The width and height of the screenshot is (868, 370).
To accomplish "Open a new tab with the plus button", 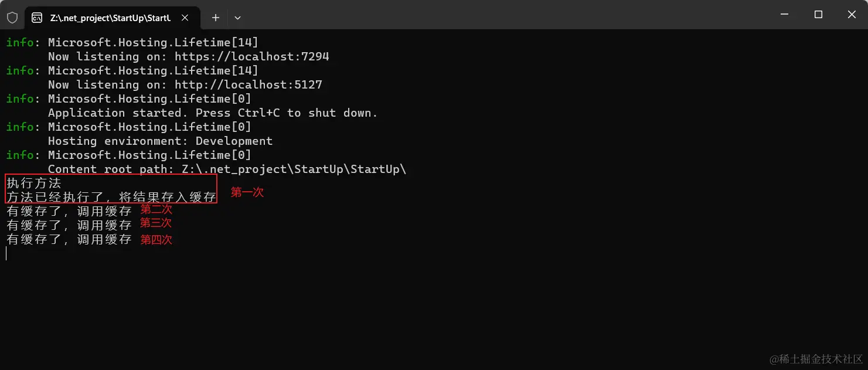I will click(216, 18).
